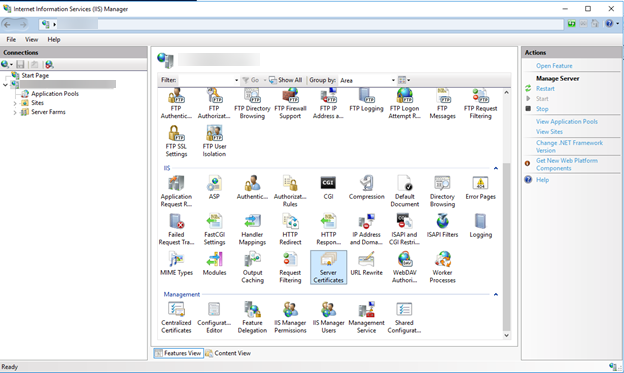The height and width of the screenshot is (373, 624).
Task: Open the IIS Authentication feature
Action: pyautogui.click(x=252, y=188)
